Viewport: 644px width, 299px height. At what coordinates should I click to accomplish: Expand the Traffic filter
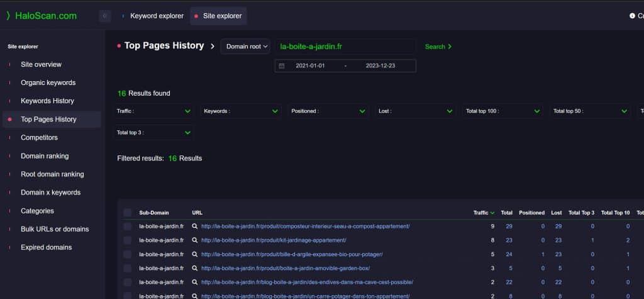(153, 111)
